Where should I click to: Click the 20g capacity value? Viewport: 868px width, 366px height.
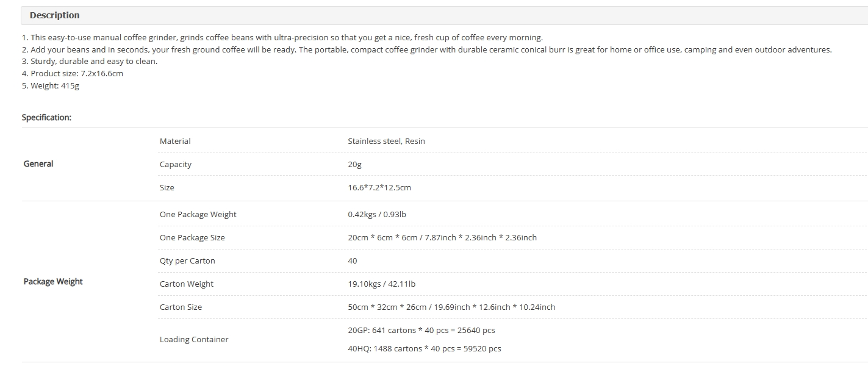pyautogui.click(x=355, y=164)
